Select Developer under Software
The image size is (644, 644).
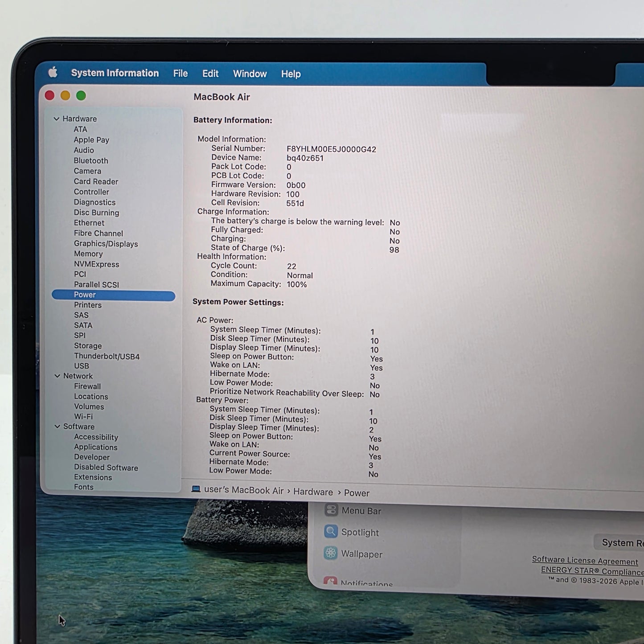point(92,457)
